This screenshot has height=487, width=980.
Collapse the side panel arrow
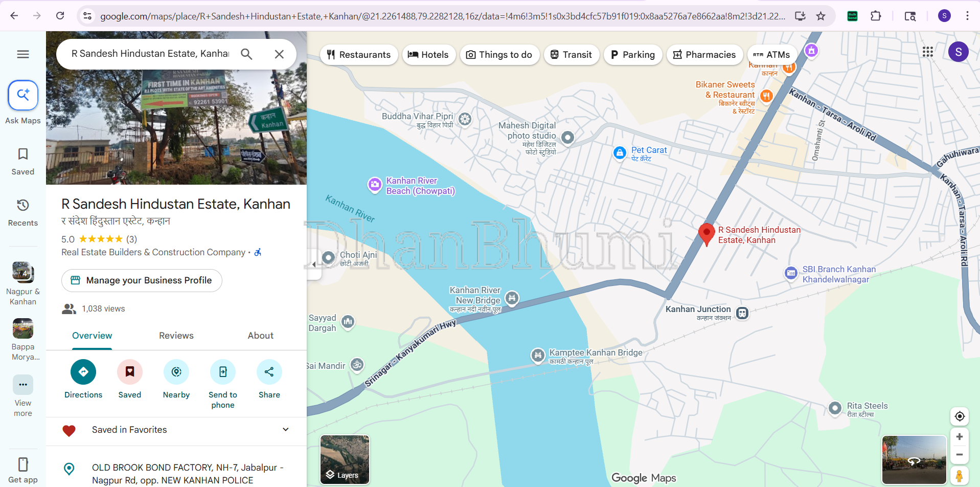(314, 264)
